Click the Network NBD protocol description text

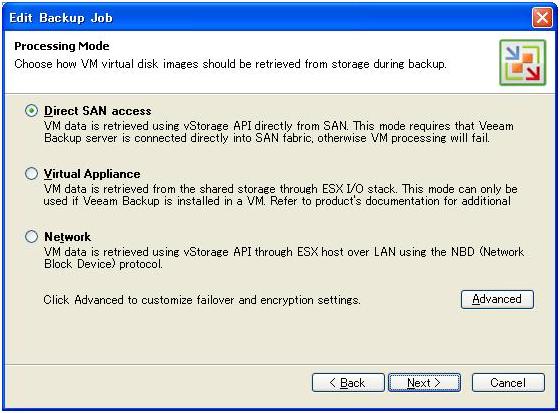pos(284,258)
